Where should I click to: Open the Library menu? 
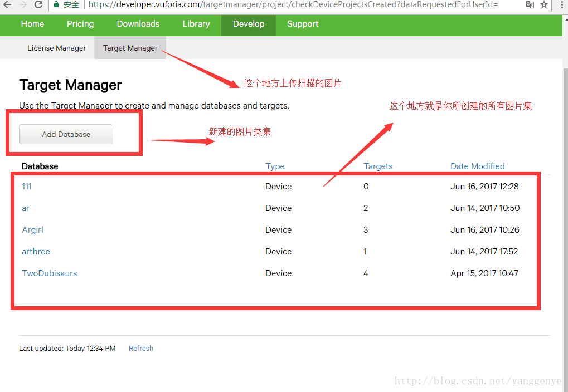196,24
